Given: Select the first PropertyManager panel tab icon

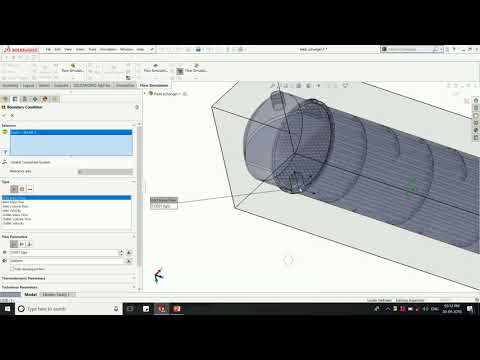Looking at the screenshot, I should (5, 99).
